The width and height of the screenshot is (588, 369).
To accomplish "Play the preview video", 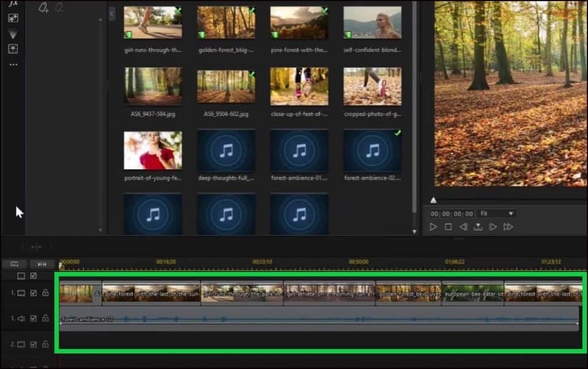I will pos(434,227).
